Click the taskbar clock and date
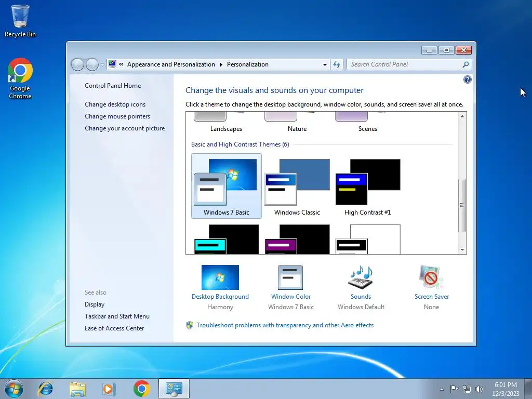This screenshot has height=399, width=532. (506, 389)
